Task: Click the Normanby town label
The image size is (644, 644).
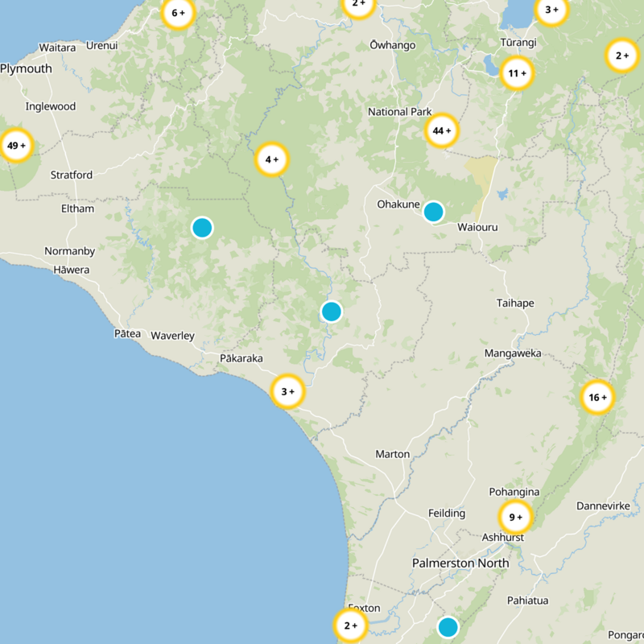Action: click(x=70, y=251)
